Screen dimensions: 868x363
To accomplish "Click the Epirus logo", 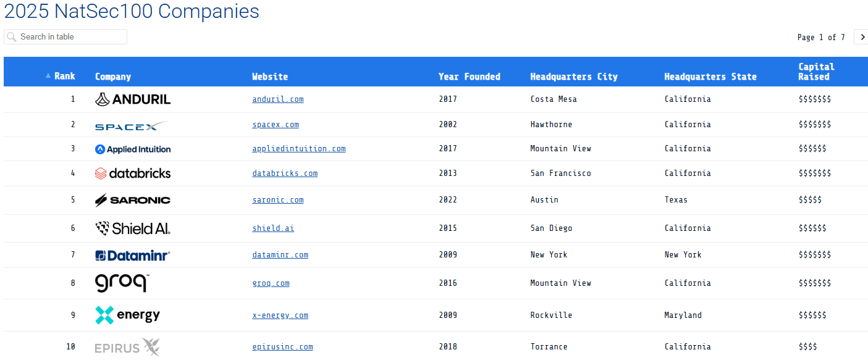I will [x=127, y=347].
